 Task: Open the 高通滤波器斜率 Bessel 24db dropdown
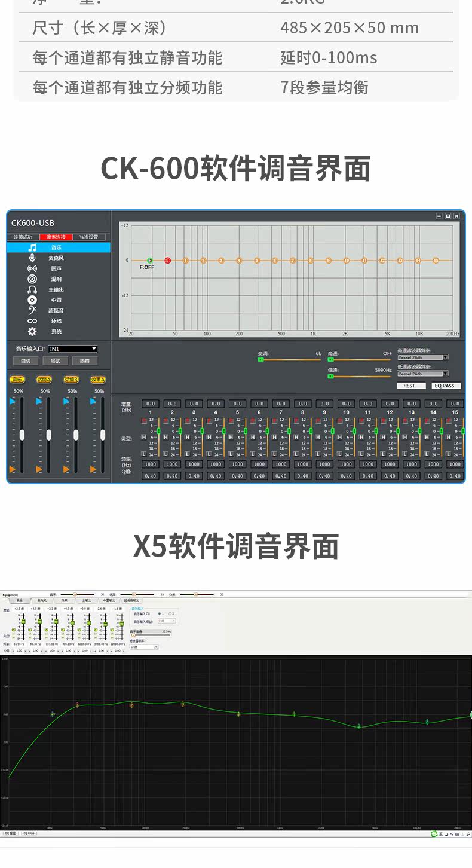423,357
